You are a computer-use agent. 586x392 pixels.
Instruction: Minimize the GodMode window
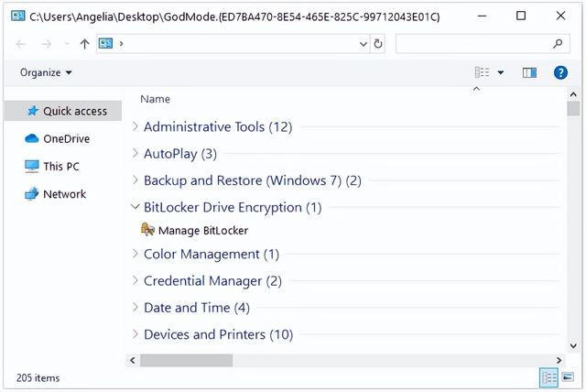click(x=483, y=16)
